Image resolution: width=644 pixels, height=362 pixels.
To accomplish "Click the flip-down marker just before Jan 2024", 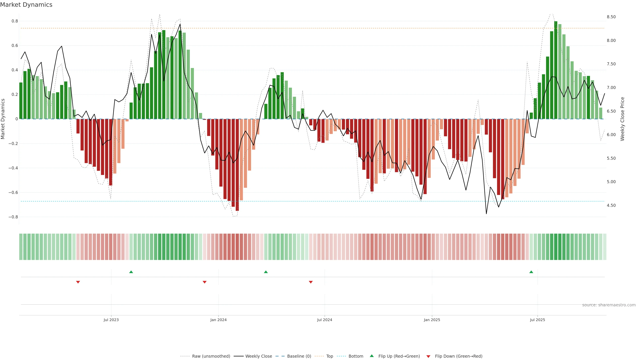I will (x=204, y=282).
